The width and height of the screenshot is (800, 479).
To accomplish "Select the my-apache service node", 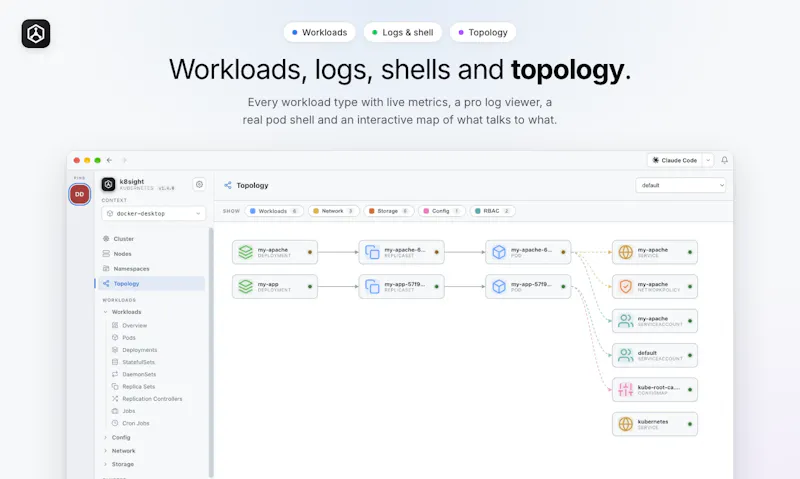I will tap(655, 252).
